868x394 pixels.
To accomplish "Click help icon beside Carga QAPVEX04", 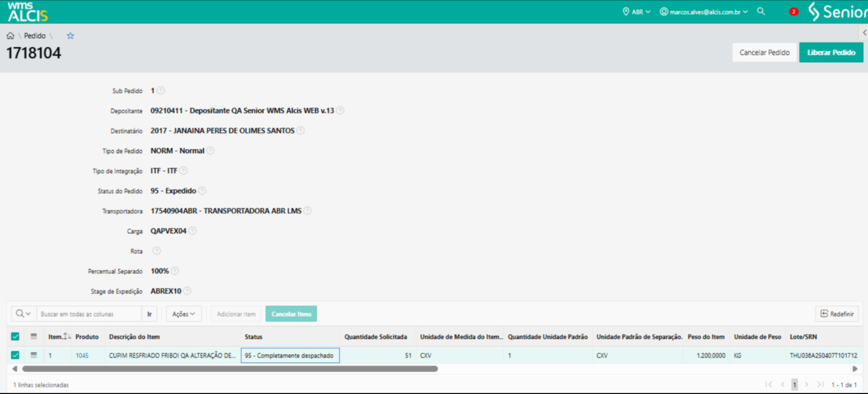I will 192,231.
